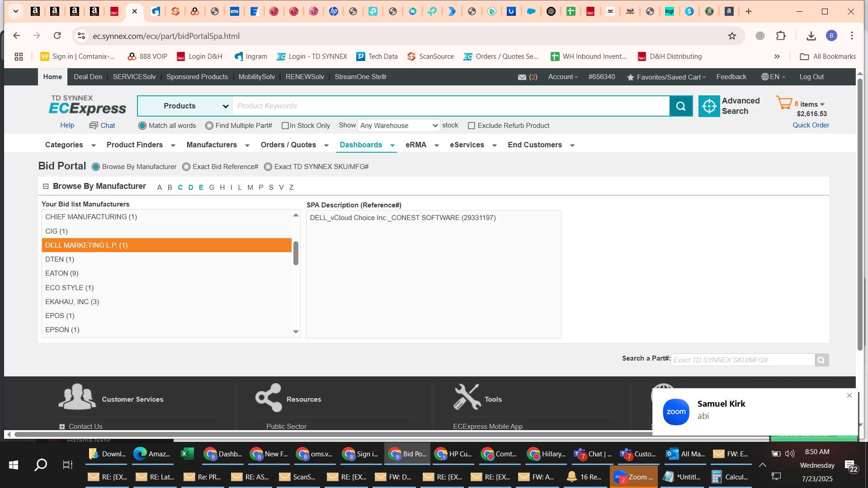Open the Quick Order link
868x488 pixels.
click(811, 125)
